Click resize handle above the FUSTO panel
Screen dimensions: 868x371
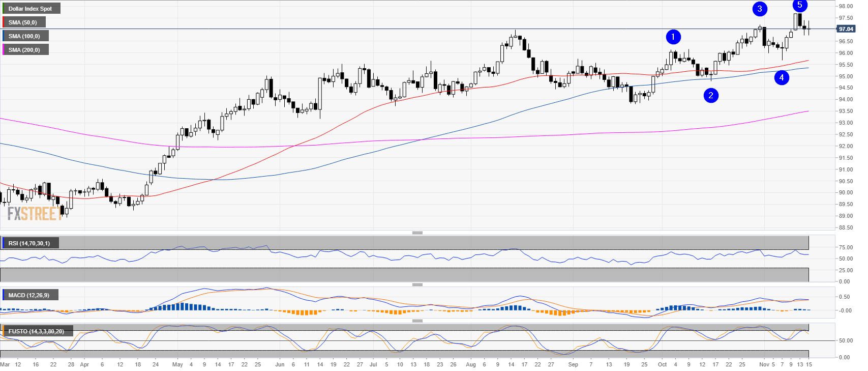coord(417,321)
